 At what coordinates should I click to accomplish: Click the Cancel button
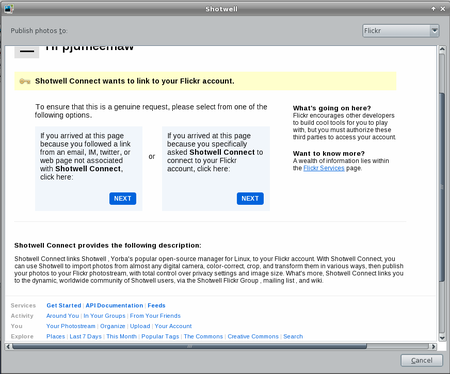point(422,360)
